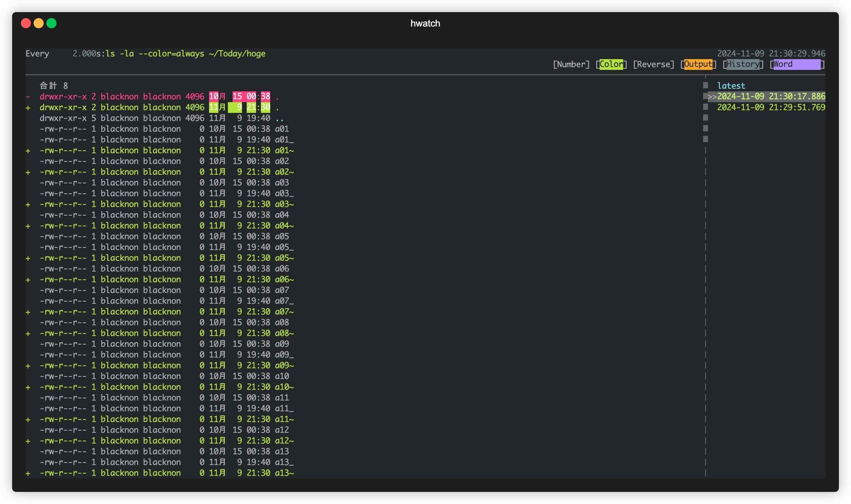Select the latest history entry

(x=731, y=86)
